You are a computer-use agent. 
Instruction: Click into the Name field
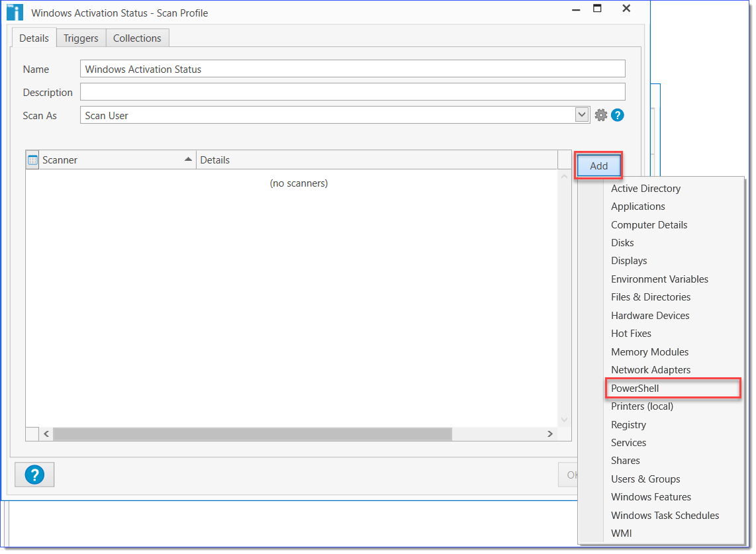click(352, 69)
